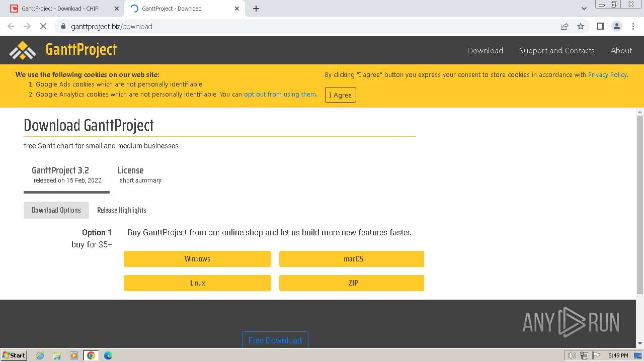Choose the ZIP download button
644x362 pixels.
point(352,283)
